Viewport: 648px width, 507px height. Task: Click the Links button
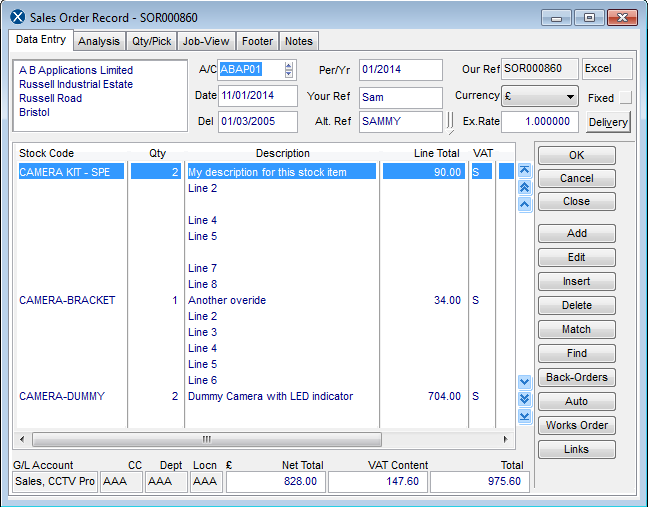pos(577,449)
